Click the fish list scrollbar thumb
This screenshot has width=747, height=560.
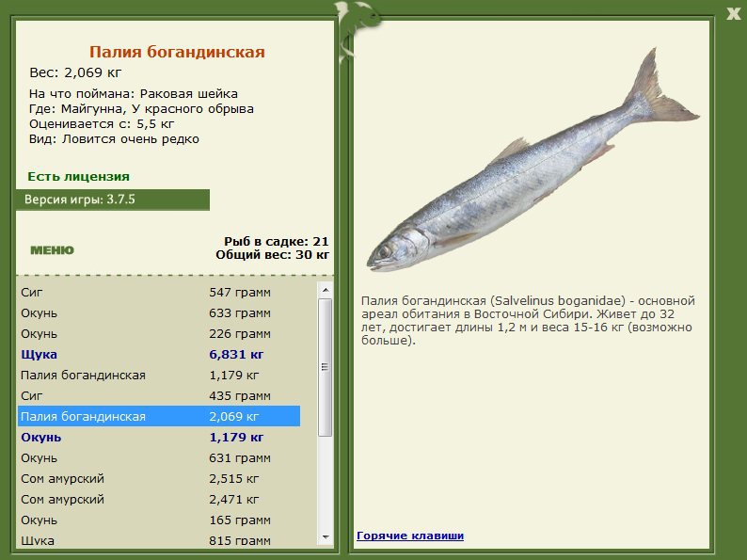pyautogui.click(x=326, y=367)
